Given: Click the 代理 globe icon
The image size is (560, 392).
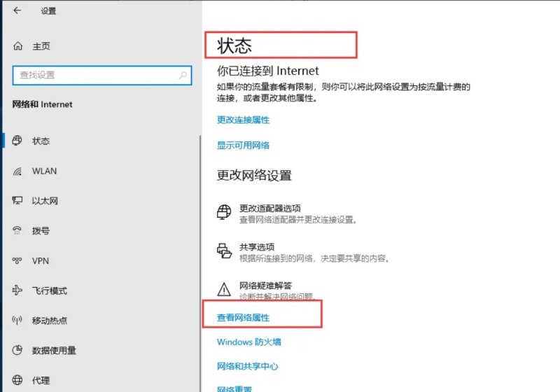Looking at the screenshot, I should (17, 380).
